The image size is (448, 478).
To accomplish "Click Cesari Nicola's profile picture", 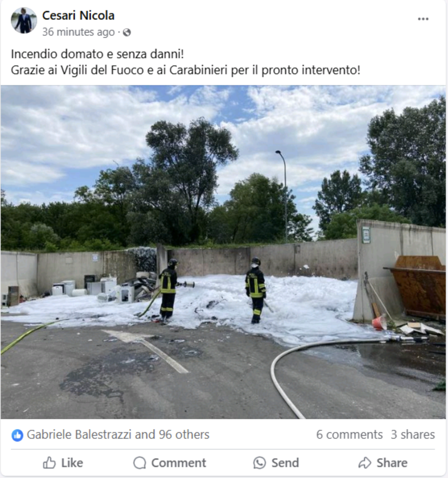I will pyautogui.click(x=24, y=20).
